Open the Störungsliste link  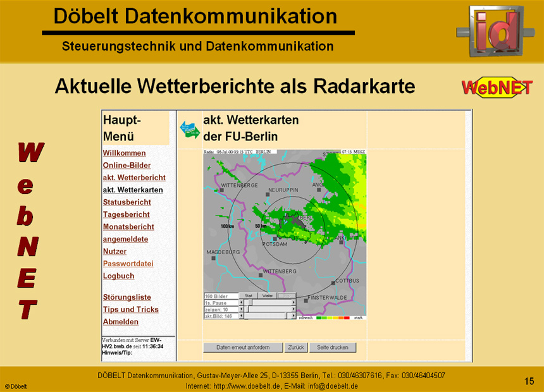[x=127, y=297]
